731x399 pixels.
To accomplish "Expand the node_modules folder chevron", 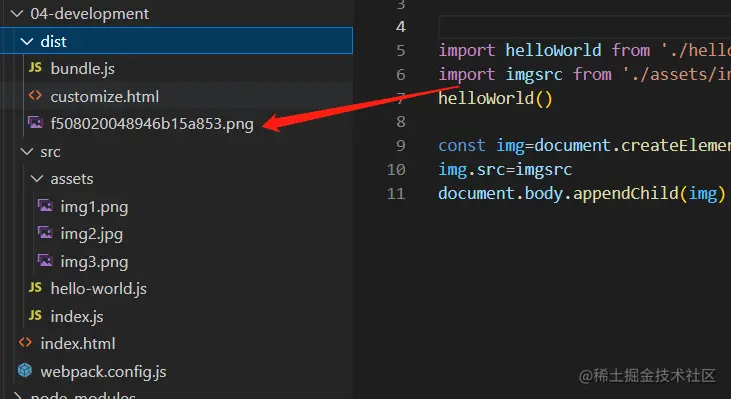I will pos(17,396).
